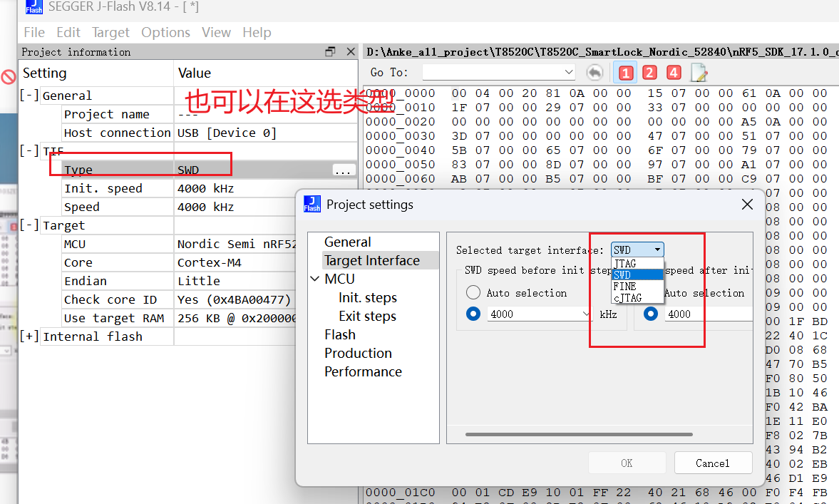Open the File menu
Image resolution: width=839 pixels, height=504 pixels.
(34, 32)
